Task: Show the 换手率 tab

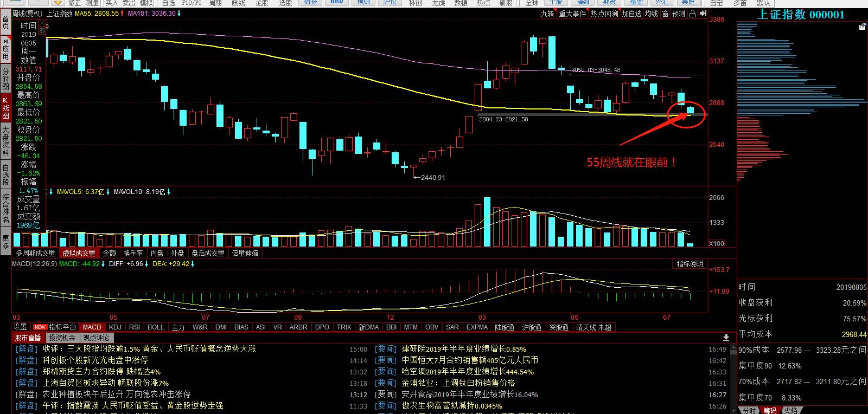Action: point(133,253)
